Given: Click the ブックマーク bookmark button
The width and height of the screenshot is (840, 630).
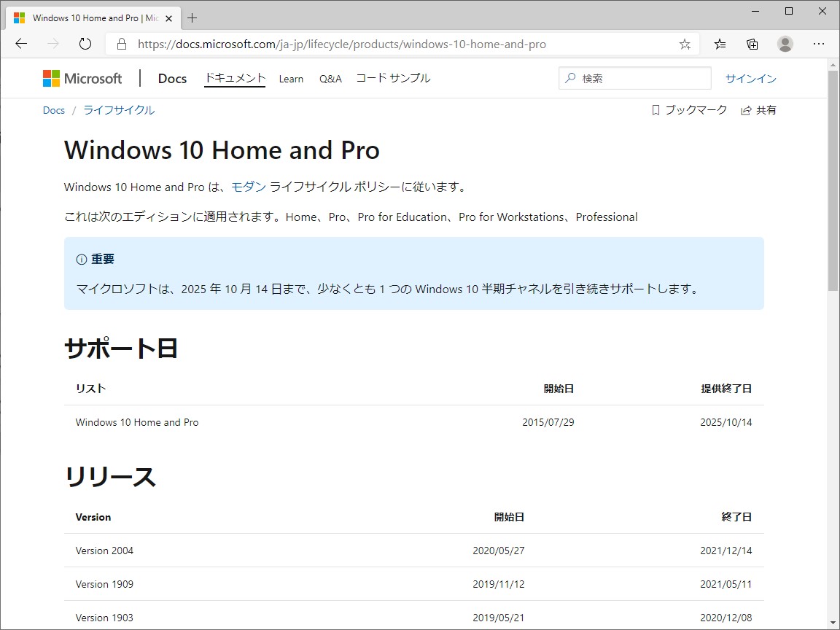Looking at the screenshot, I should [689, 110].
